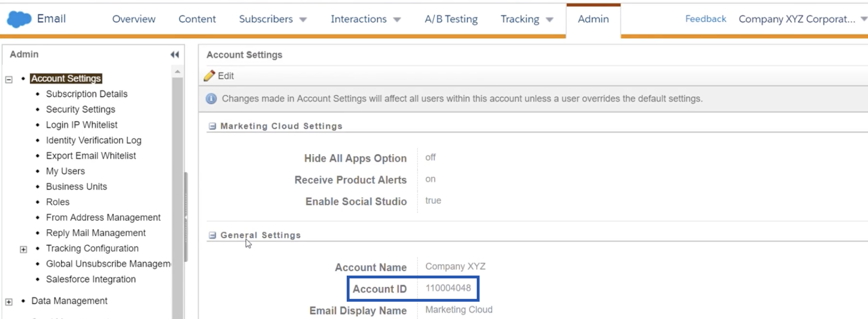Open the Tracking menu
Screen dimensions: 868x319
520,19
